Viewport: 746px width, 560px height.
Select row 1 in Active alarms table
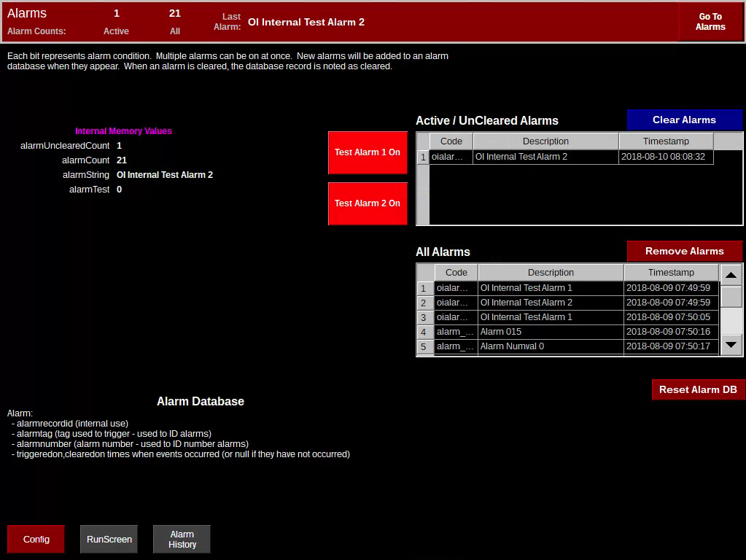pyautogui.click(x=422, y=157)
